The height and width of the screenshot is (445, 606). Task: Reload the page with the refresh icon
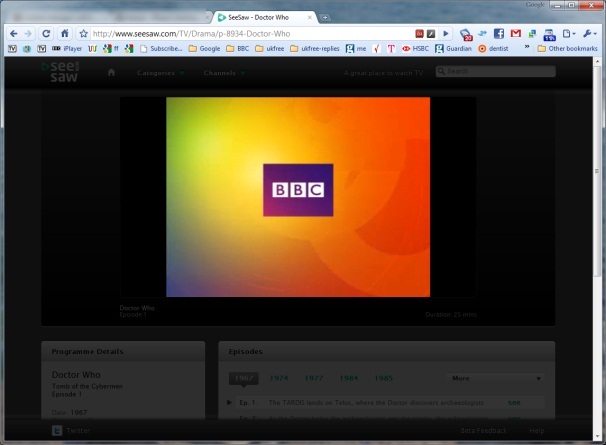point(46,34)
